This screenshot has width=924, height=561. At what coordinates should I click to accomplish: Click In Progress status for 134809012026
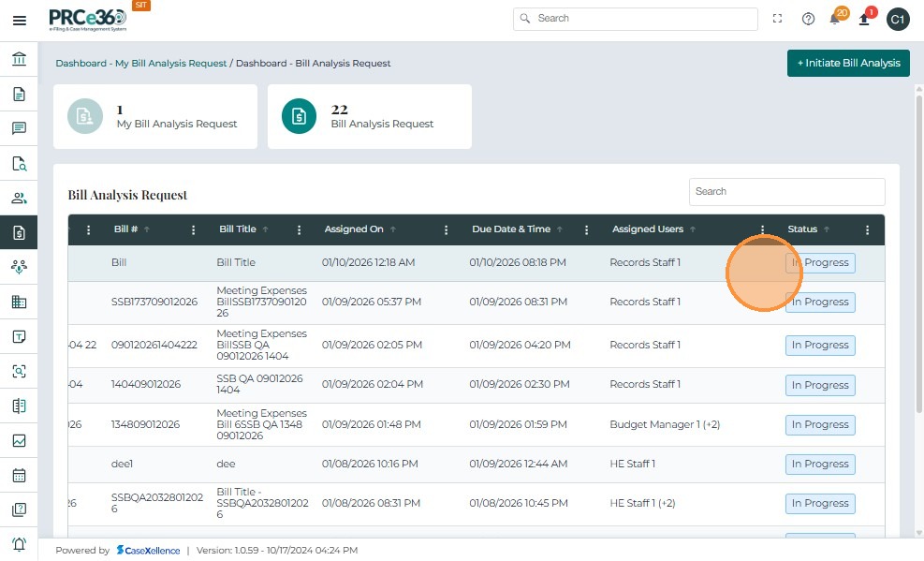point(820,424)
